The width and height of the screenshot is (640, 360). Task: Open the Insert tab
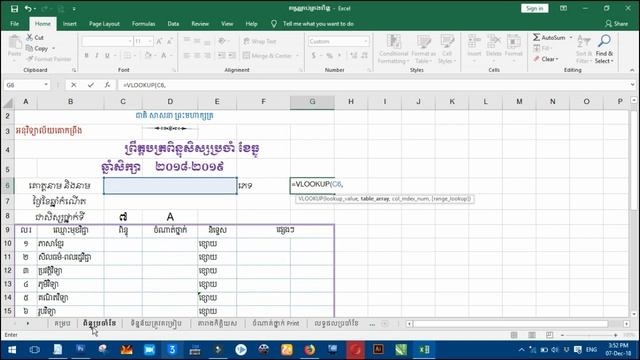[x=70, y=24]
